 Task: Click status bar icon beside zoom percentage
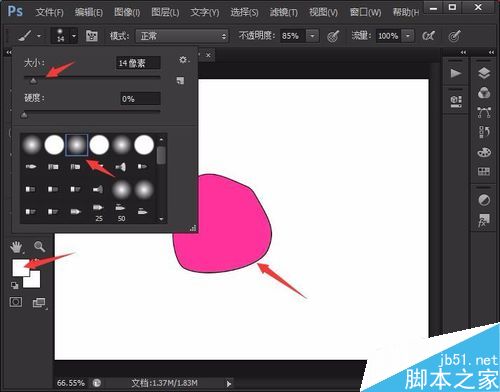(97, 383)
